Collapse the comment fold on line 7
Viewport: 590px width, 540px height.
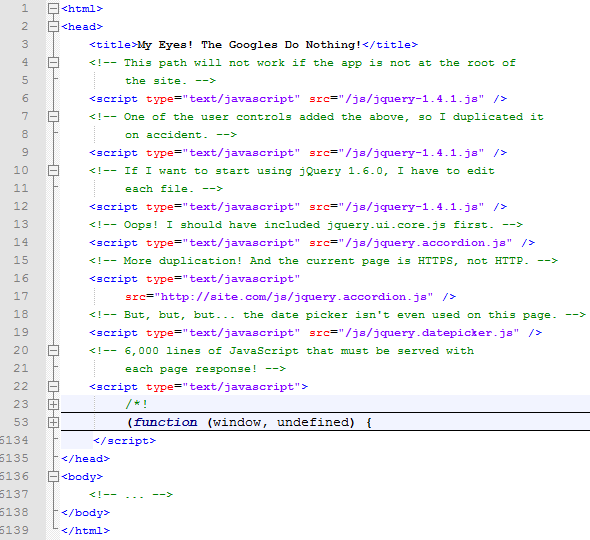53,117
